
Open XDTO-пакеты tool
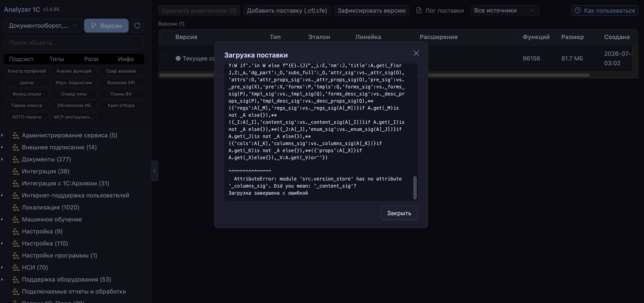point(27,117)
